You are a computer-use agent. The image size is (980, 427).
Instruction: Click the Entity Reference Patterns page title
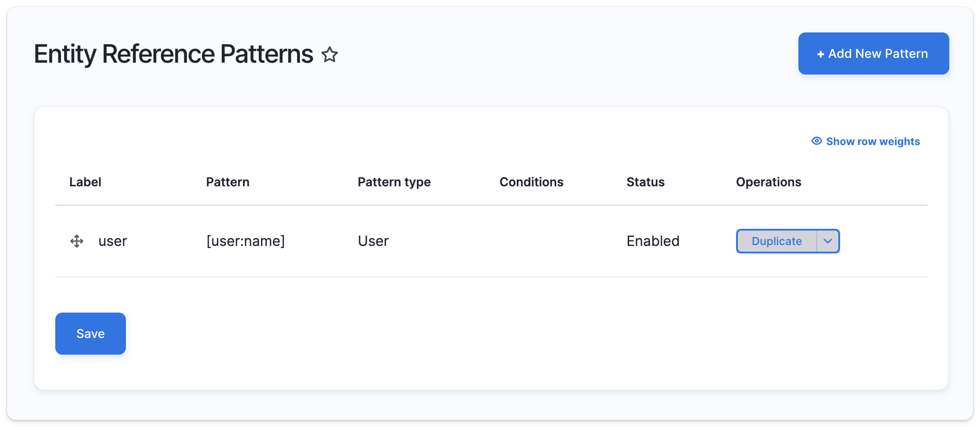[174, 54]
